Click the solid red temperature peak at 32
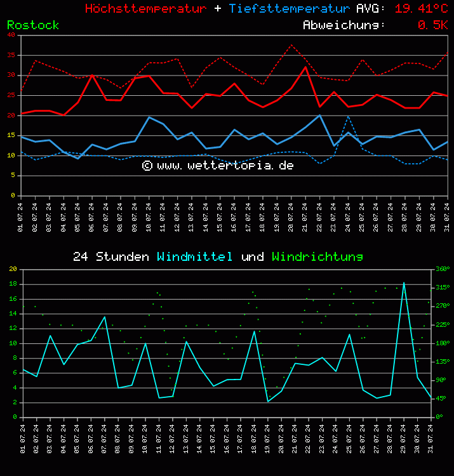Viewport: 454px width, 476px height. point(305,67)
